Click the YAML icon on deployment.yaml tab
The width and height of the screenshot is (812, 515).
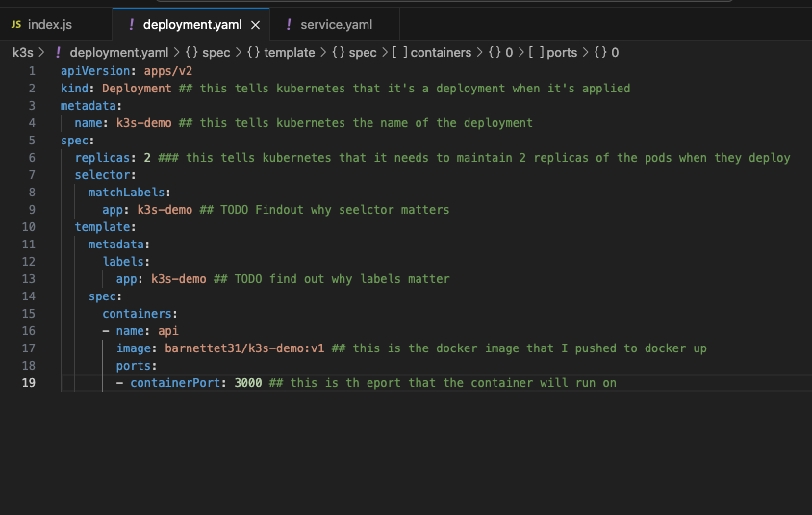pyautogui.click(x=131, y=24)
